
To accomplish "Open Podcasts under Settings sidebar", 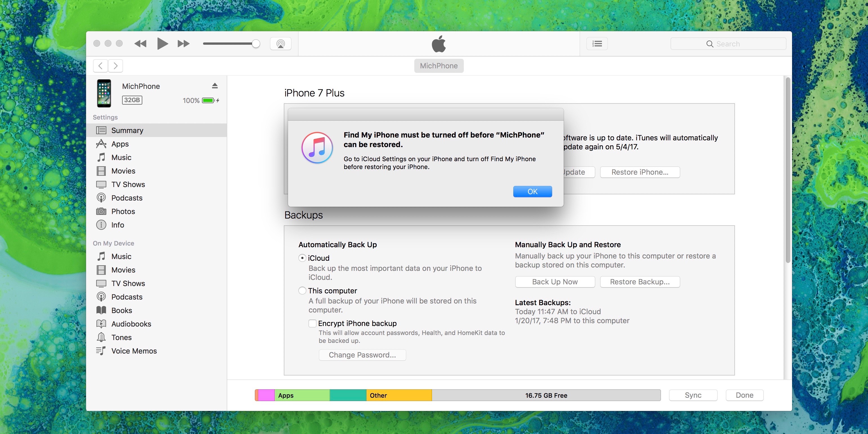I will coord(127,198).
